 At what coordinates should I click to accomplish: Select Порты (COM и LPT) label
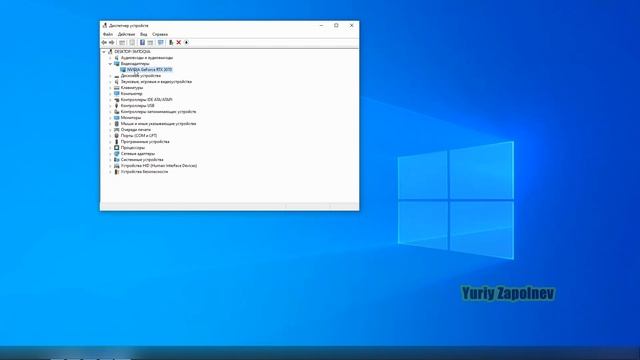click(x=139, y=136)
